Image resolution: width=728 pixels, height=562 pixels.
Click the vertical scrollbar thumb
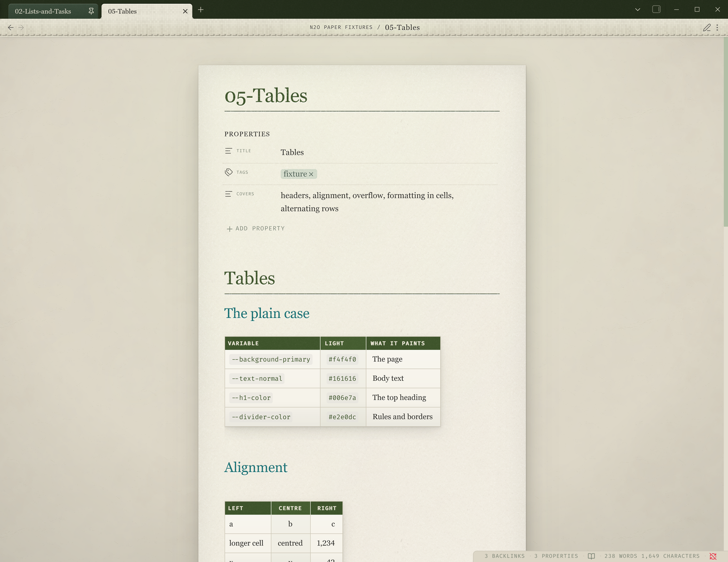[726, 131]
